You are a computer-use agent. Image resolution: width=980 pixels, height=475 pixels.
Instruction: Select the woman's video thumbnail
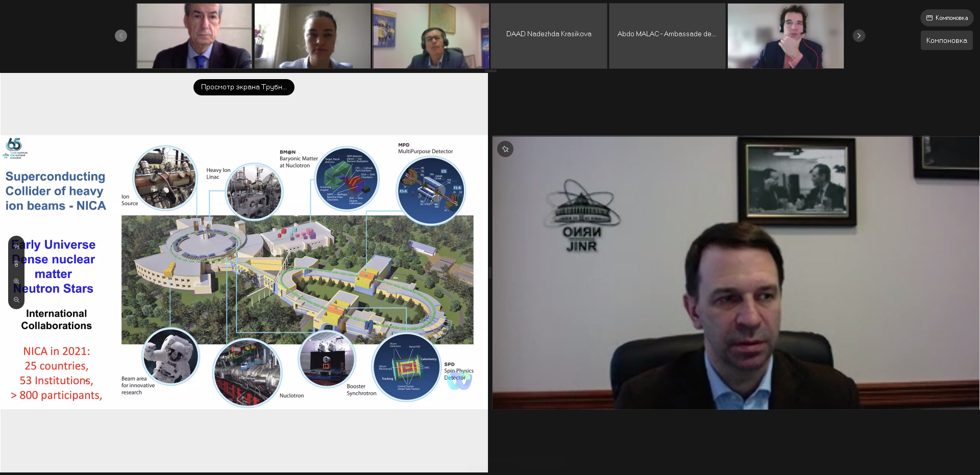coord(312,36)
